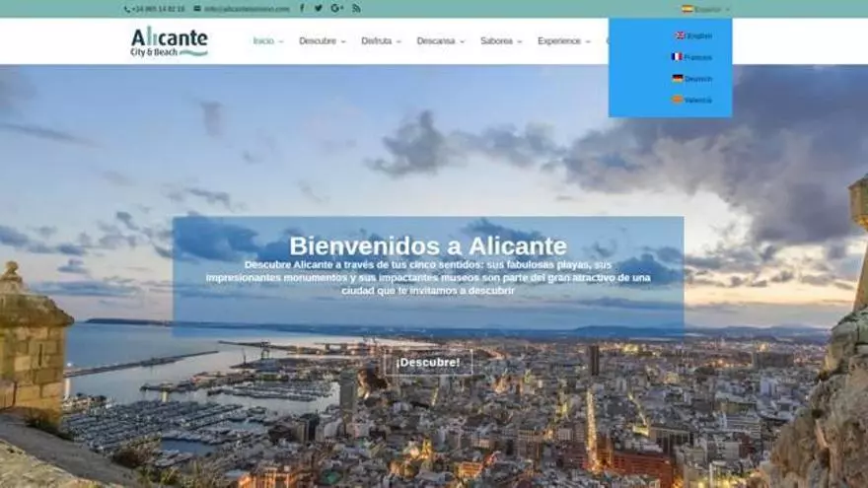868x488 pixels.
Task: Switch language to Français
Action: (692, 57)
